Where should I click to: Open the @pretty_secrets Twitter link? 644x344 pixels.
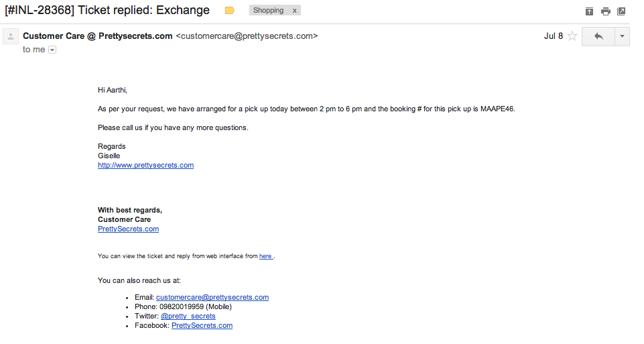coord(188,316)
